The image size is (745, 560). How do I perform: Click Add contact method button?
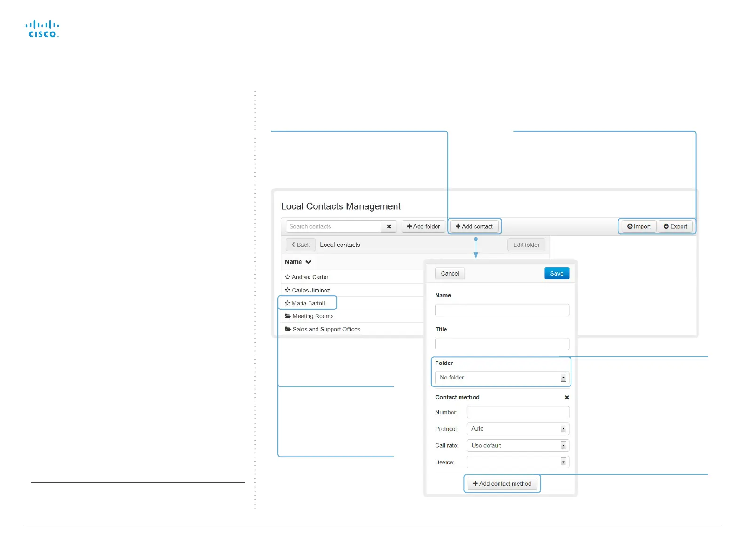point(502,484)
